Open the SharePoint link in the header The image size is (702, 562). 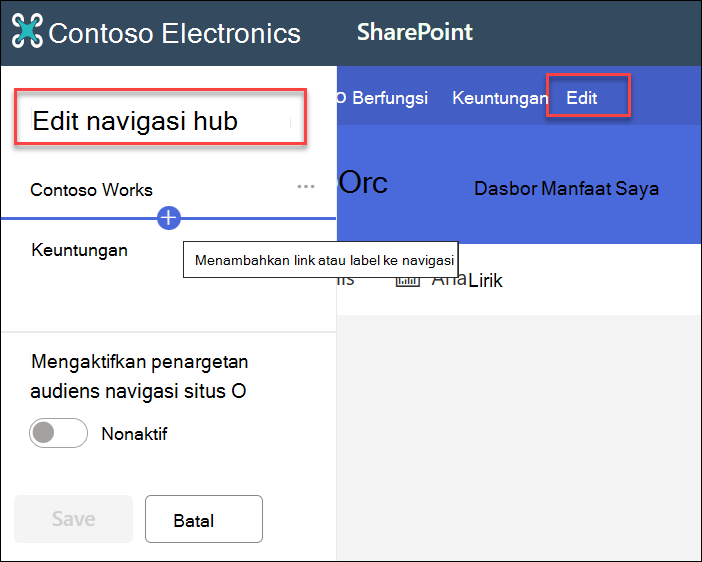[415, 32]
